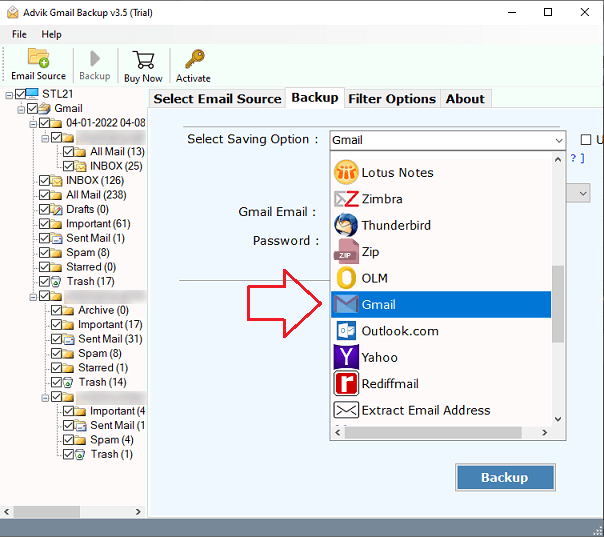
Task: Click the saving options vertical scrollbar thumb
Action: point(557,304)
